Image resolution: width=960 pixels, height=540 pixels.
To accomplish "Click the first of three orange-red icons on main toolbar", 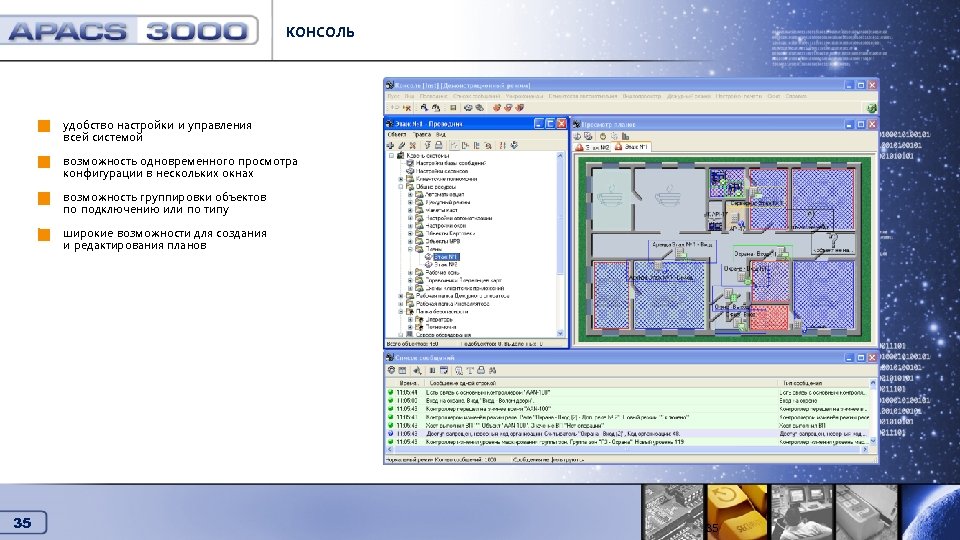I will click(x=497, y=108).
